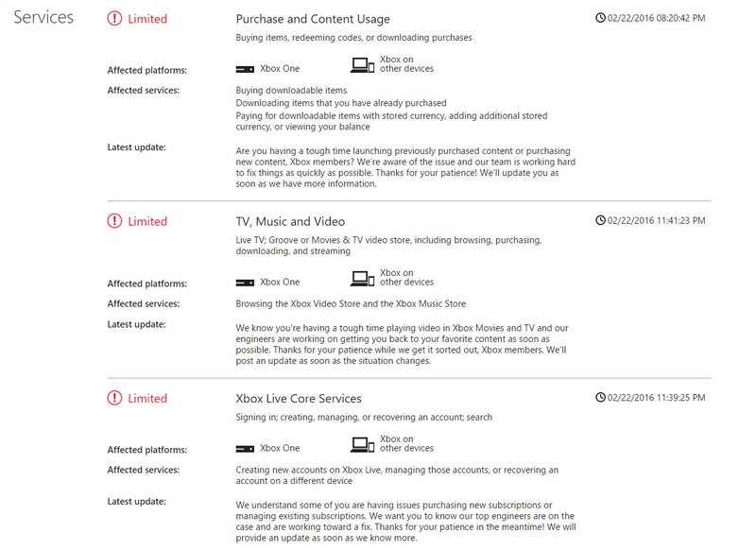The height and width of the screenshot is (550, 756).
Task: Click the clock icon beside the 11:39:25 PM timestamp
Action: (600, 397)
